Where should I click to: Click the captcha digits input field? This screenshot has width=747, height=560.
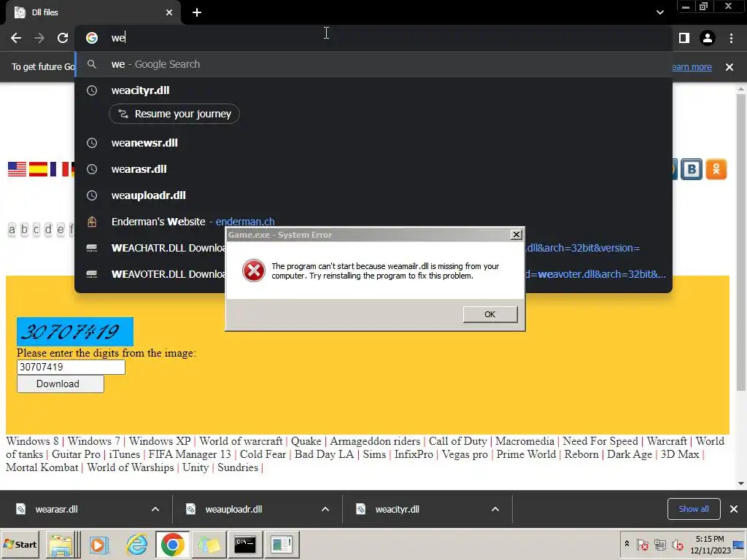[71, 367]
